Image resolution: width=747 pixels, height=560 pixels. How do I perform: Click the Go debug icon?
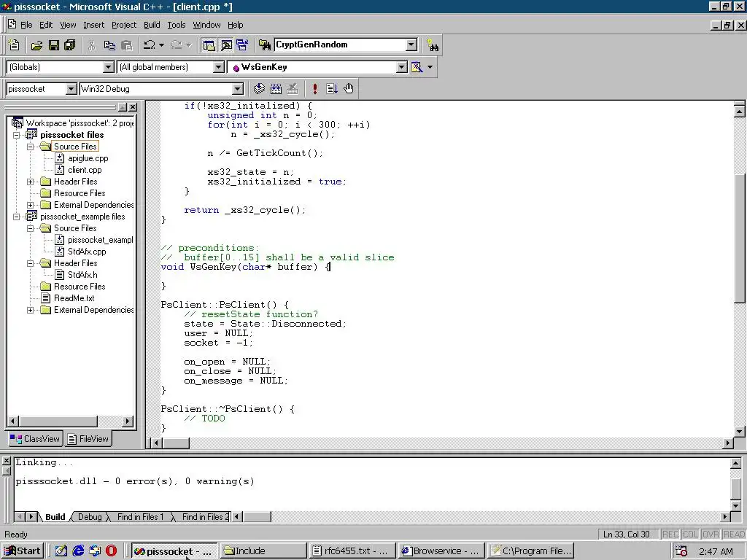332,88
